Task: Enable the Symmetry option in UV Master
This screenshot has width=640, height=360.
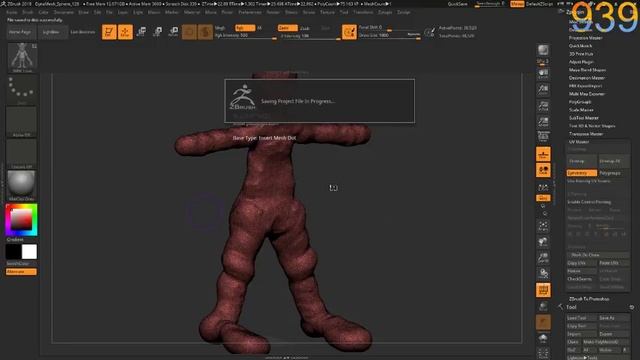Action: pos(582,173)
